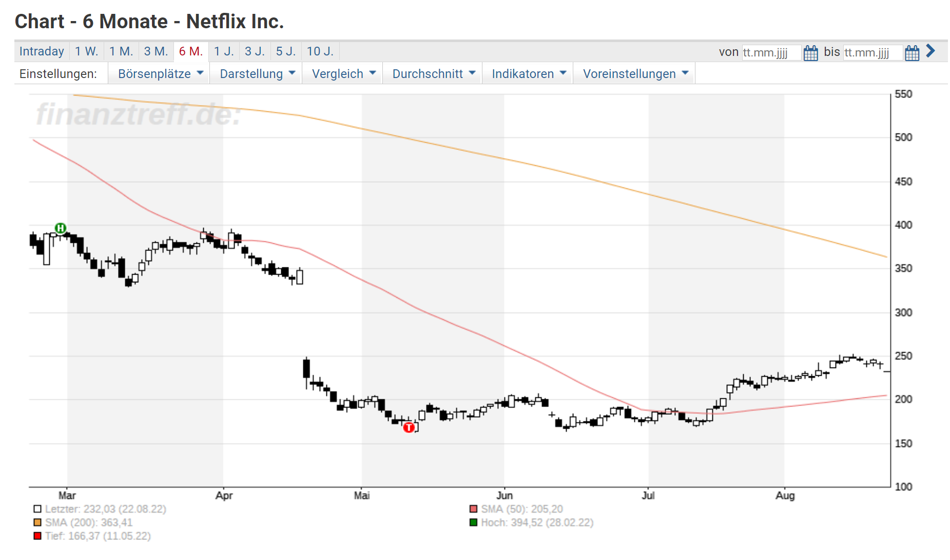Select the 1 J. time range tab
This screenshot has width=950, height=560.
click(x=224, y=51)
